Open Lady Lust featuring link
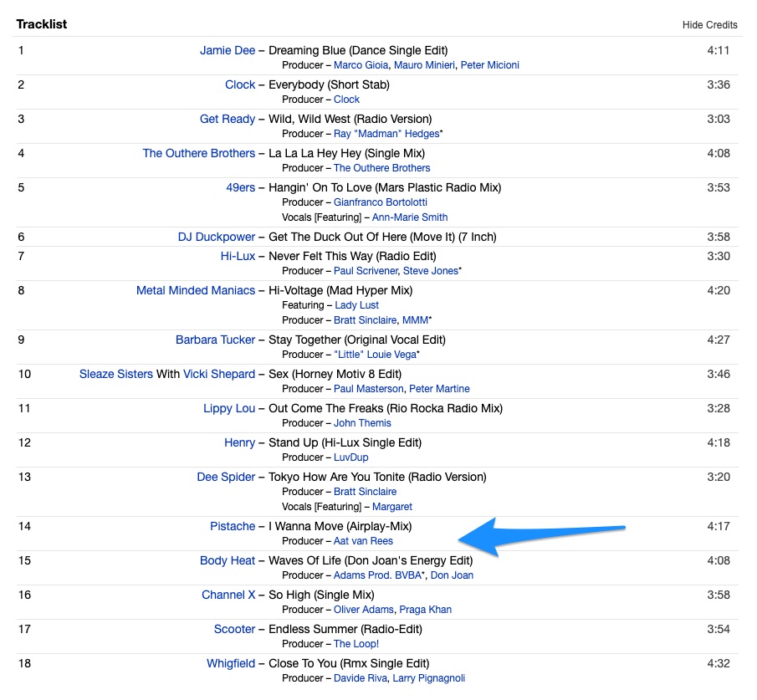Viewport: 757px width, 700px height. (x=357, y=305)
